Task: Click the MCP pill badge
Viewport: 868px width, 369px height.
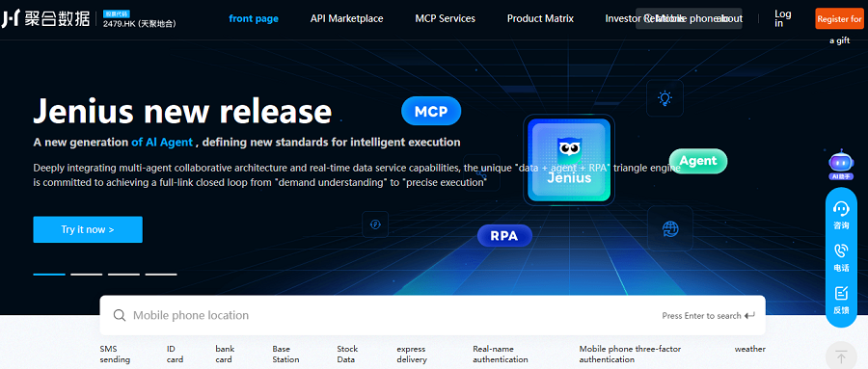Action: coord(431,111)
